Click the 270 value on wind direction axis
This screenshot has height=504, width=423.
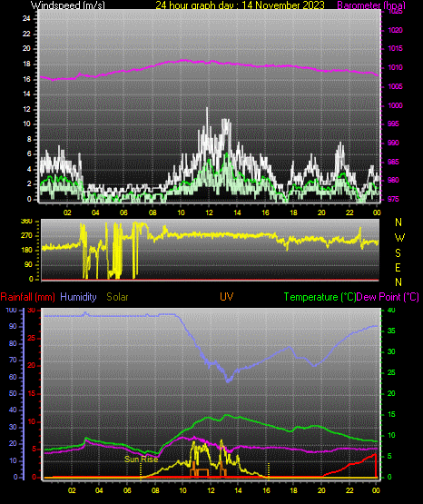pyautogui.click(x=26, y=235)
